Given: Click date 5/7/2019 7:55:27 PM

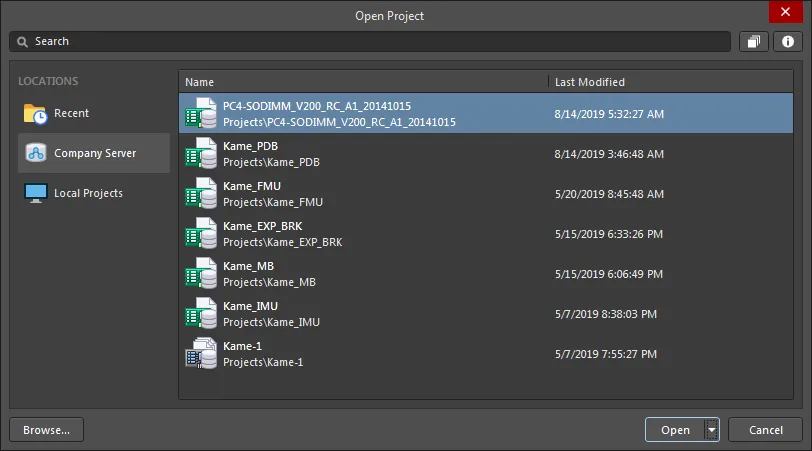Looking at the screenshot, I should [x=605, y=354].
